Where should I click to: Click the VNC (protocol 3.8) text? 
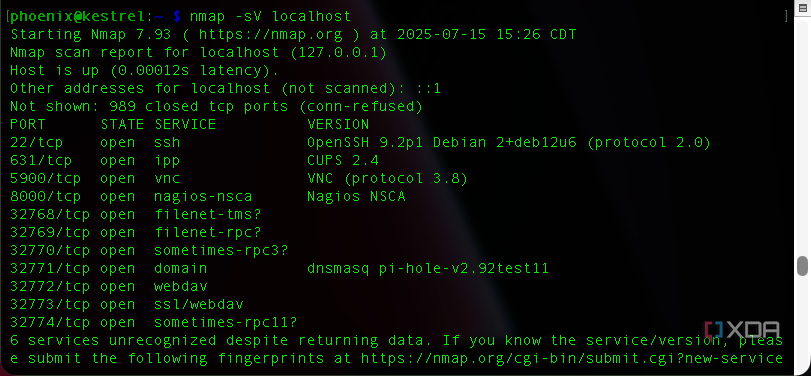coord(387,178)
